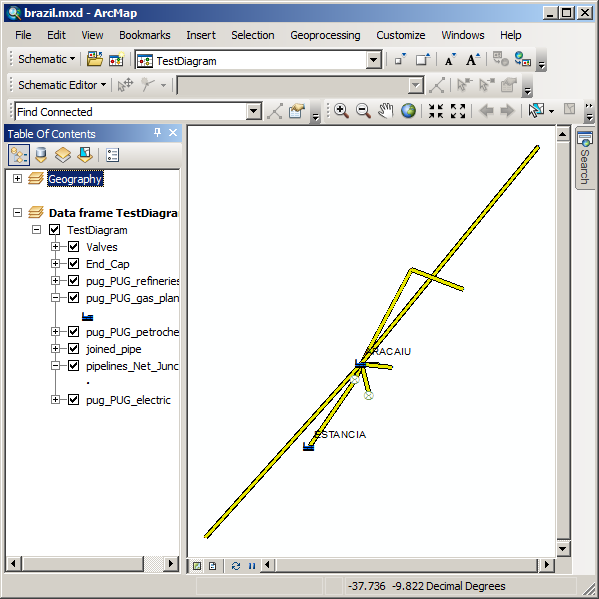This screenshot has height=599, width=599.
Task: Click the increase label size icon
Action: click(472, 60)
